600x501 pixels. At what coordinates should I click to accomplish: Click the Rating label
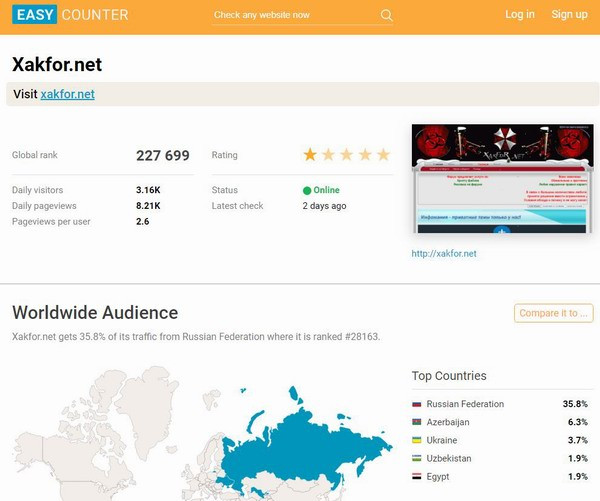click(x=225, y=155)
